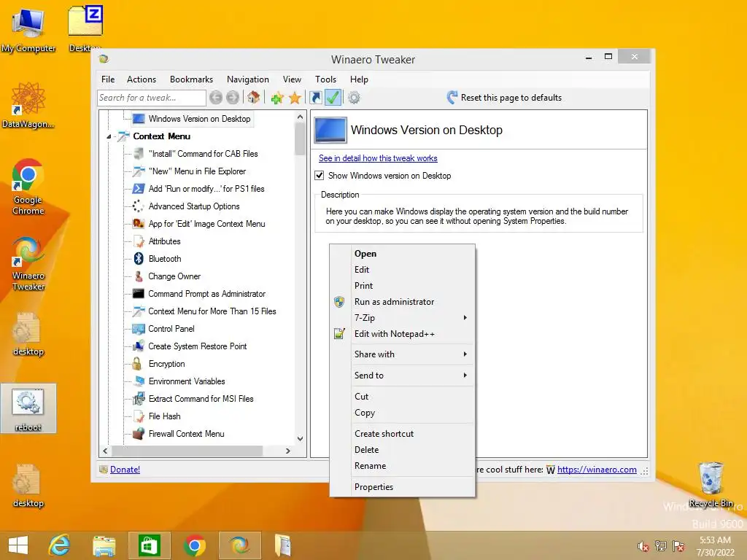The height and width of the screenshot is (560, 747).
Task: Open the Help menu
Action: pos(359,79)
